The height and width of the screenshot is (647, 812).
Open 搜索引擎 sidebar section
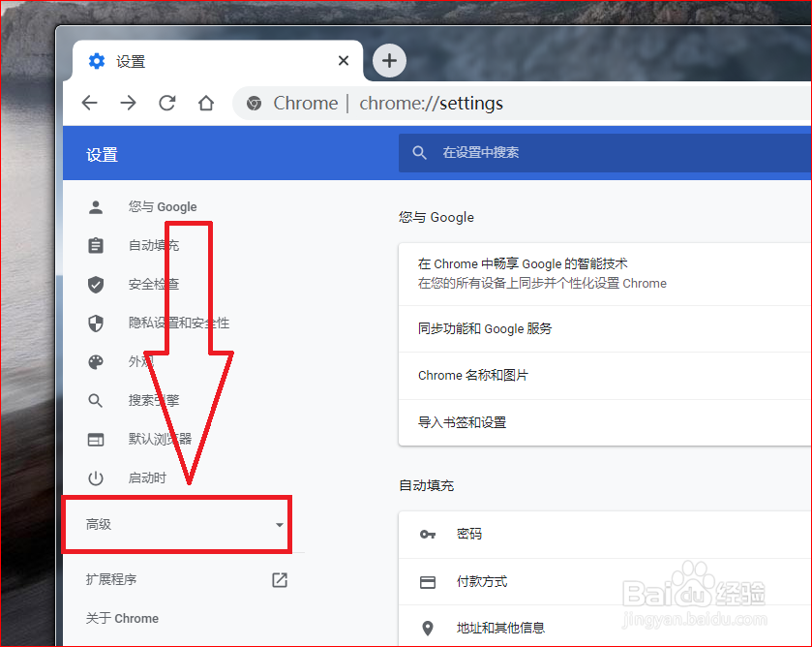154,400
